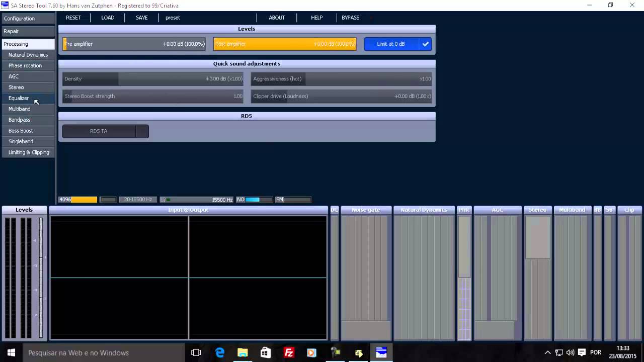644x362 pixels.
Task: Click the taskbar search box
Action: 104,352
